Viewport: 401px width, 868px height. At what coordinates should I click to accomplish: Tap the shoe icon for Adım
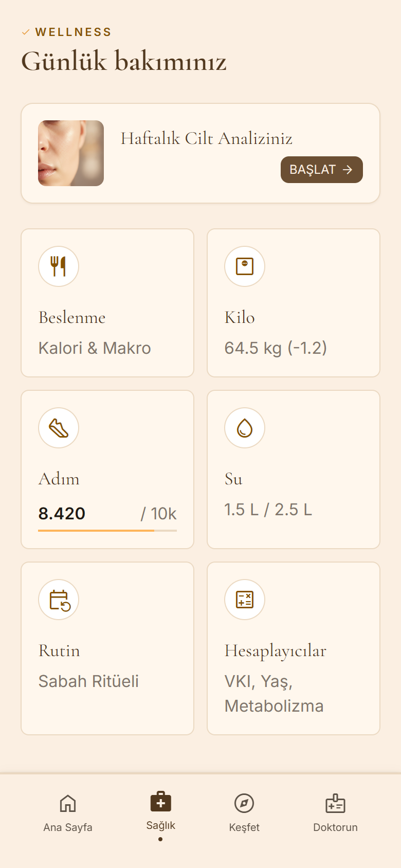(59, 428)
